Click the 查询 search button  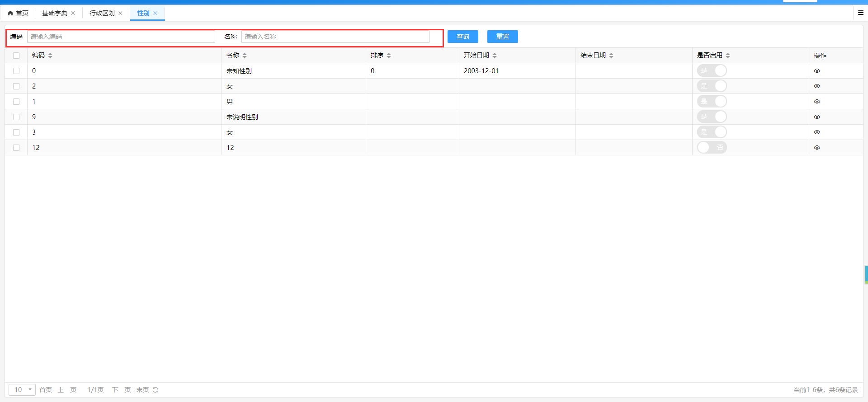tap(462, 37)
